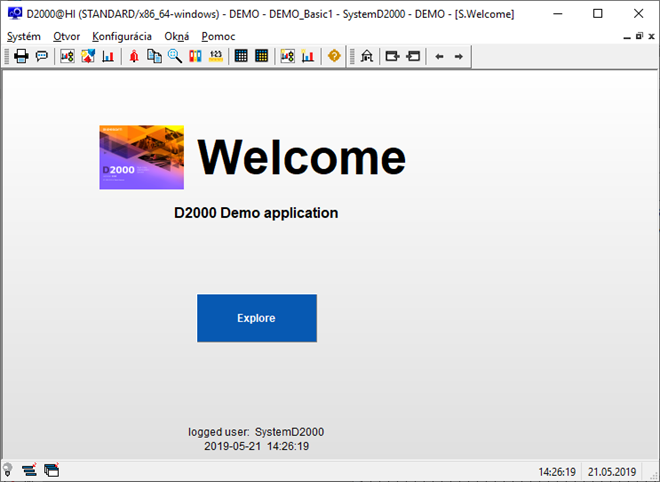Image resolution: width=660 pixels, height=482 pixels.
Task: Click the light bulb icon in status bar
Action: coord(8,470)
